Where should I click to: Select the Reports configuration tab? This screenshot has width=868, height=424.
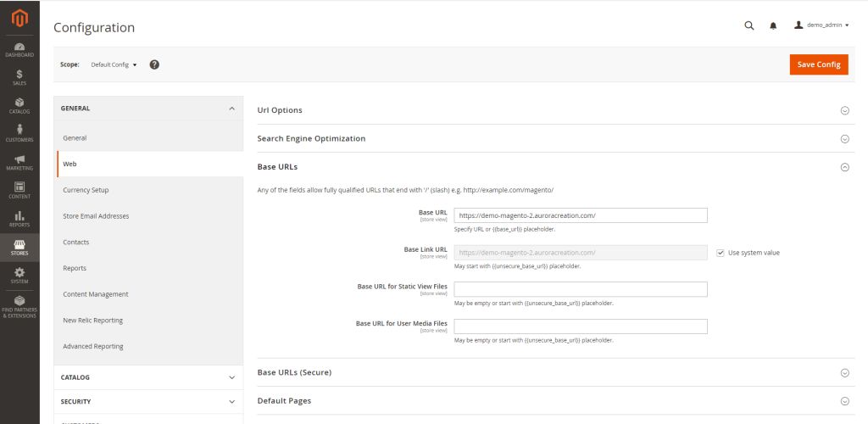pyautogui.click(x=149, y=268)
